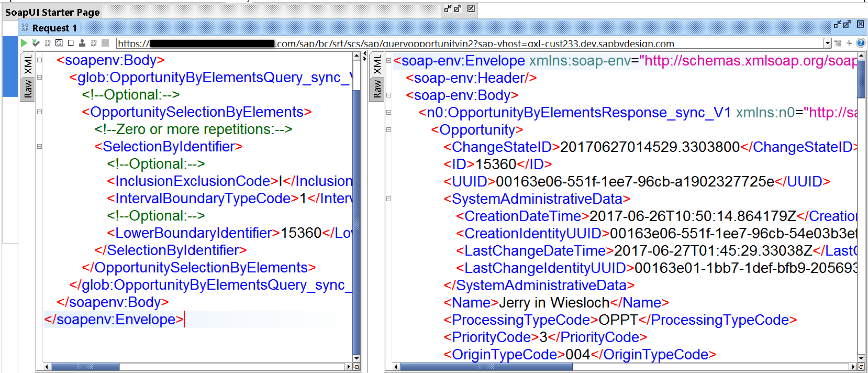
Task: Open help icon at toolbar right
Action: [861, 43]
